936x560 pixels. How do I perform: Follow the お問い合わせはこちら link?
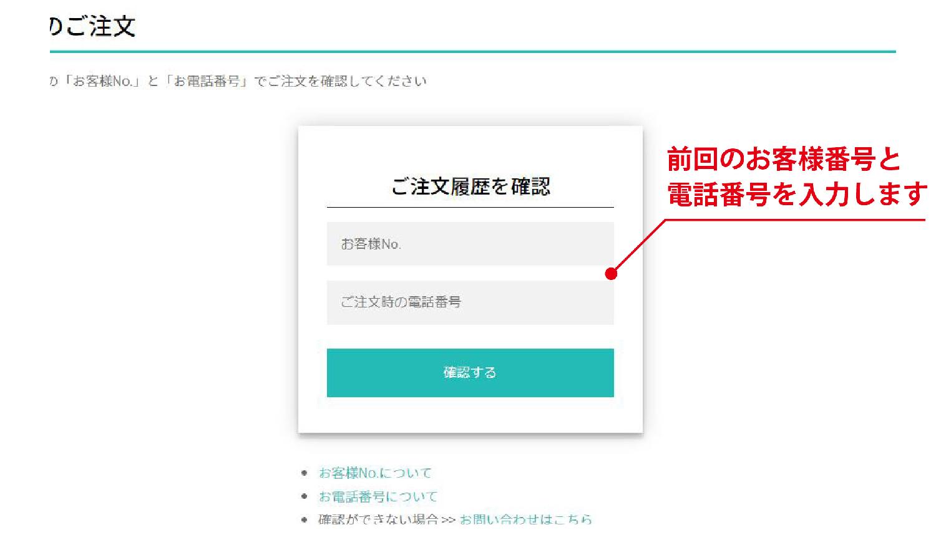point(525,519)
